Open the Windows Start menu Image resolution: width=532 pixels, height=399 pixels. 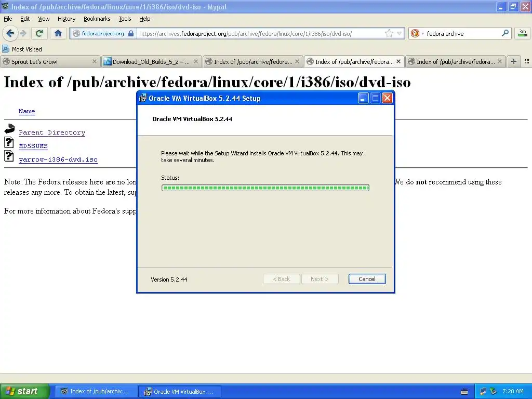click(24, 392)
